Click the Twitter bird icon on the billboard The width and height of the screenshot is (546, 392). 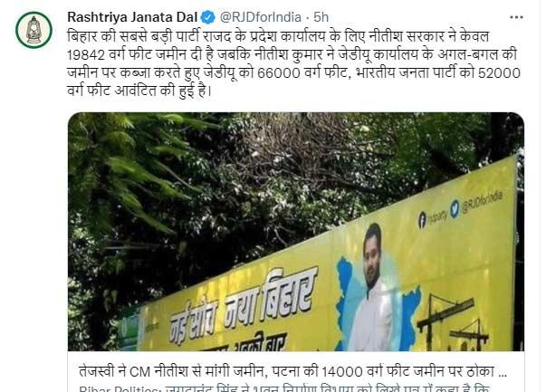tap(455, 209)
